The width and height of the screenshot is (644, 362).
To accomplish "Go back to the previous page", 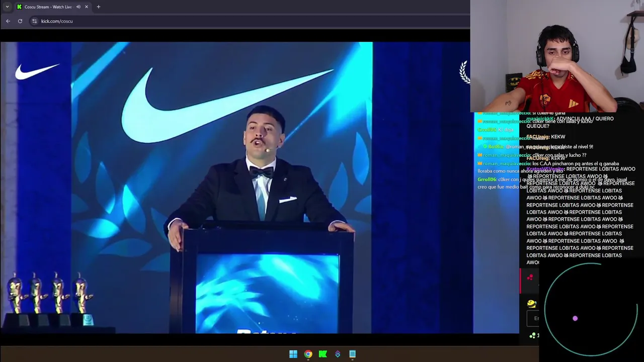I will tap(8, 21).
